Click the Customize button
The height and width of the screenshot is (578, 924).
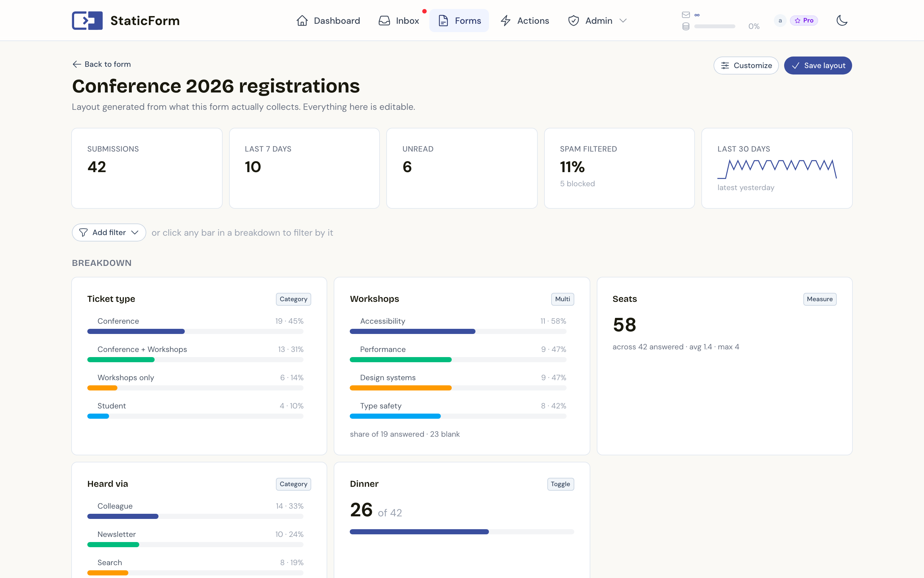[x=746, y=66]
